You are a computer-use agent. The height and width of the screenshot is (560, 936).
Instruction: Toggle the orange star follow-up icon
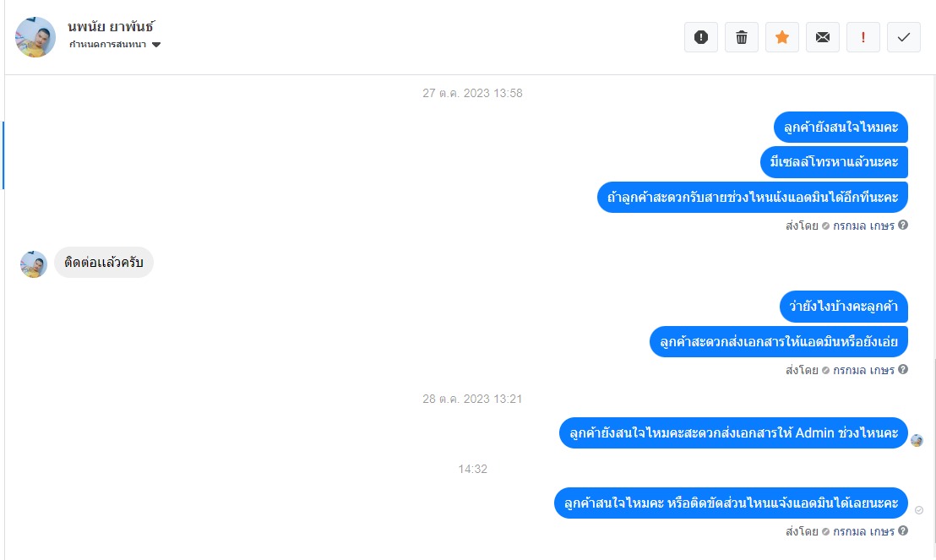(x=782, y=37)
